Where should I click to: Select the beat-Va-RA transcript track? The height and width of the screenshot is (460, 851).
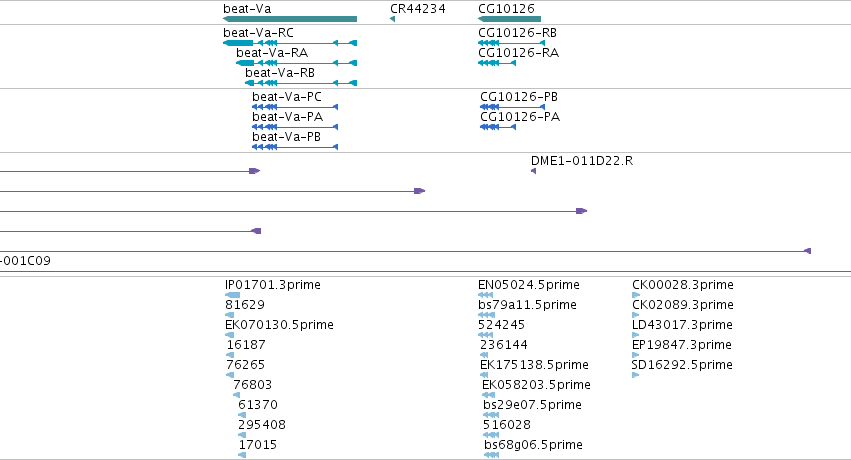click(296, 63)
